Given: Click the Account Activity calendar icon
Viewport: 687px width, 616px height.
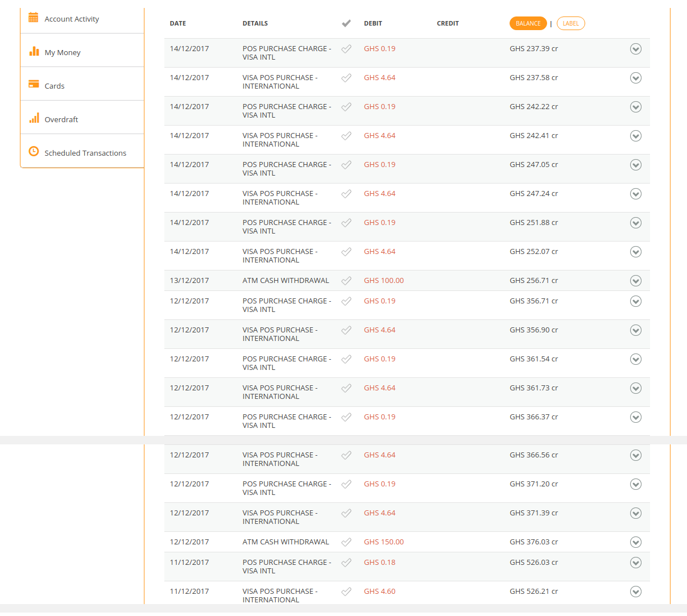Looking at the screenshot, I should pos(34,17).
